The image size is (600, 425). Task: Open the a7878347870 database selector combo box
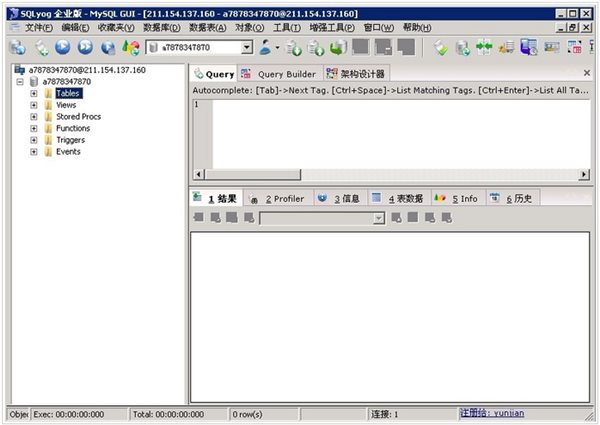(x=199, y=47)
